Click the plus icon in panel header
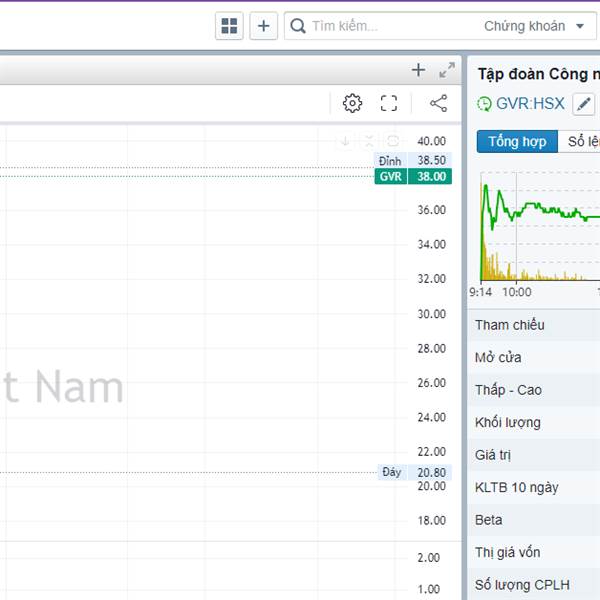The height and width of the screenshot is (600, 600). pos(419,70)
